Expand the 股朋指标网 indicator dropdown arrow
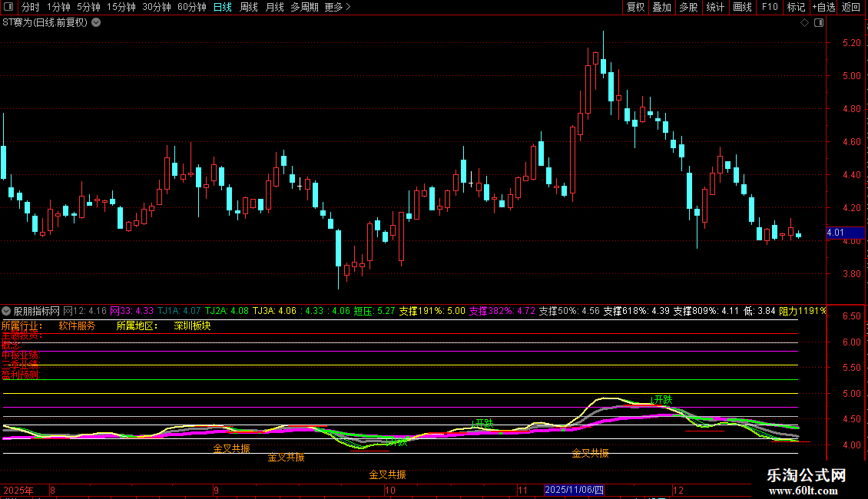The image size is (868, 499). tap(7, 311)
